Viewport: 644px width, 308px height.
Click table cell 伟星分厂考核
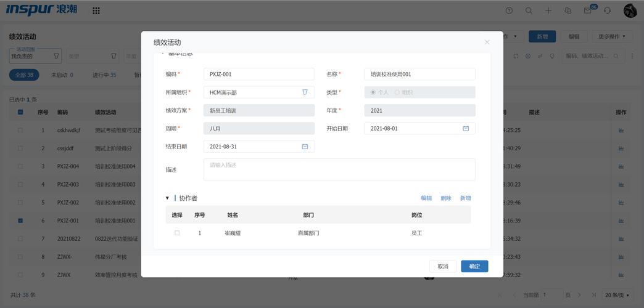111,257
